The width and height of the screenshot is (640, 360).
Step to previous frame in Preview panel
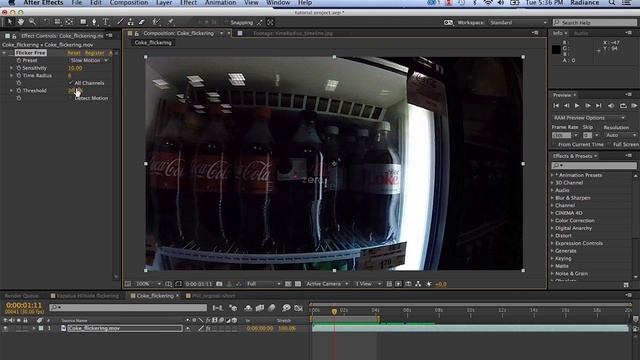coord(567,106)
